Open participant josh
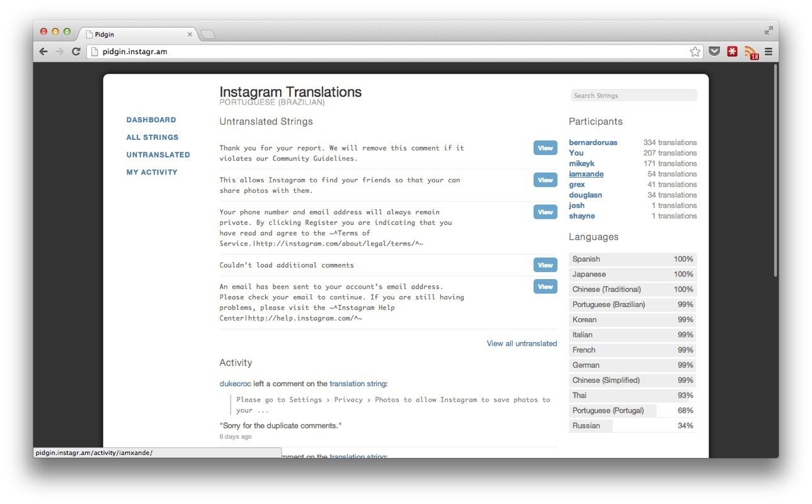Image resolution: width=812 pixels, height=504 pixels. click(x=577, y=205)
